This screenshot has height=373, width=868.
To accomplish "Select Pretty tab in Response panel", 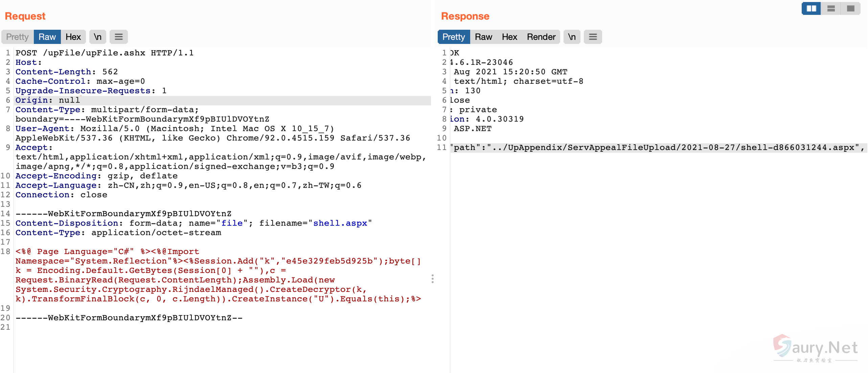I will [x=454, y=37].
